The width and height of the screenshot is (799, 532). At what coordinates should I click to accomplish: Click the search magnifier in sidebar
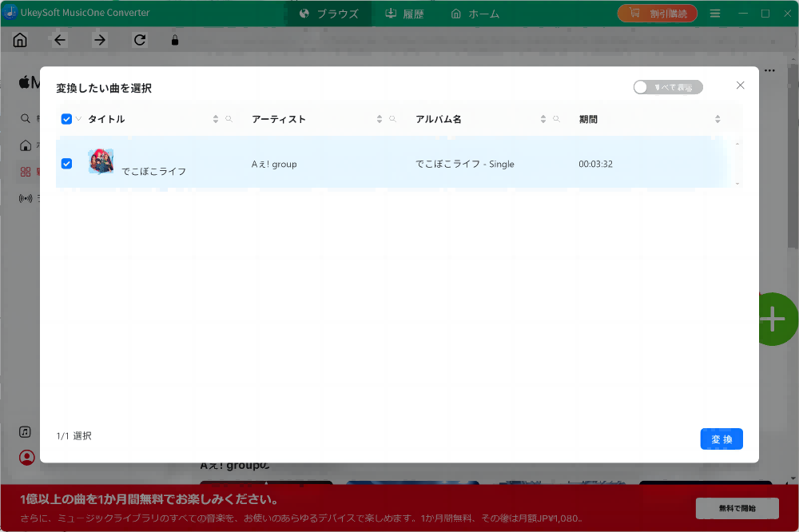pos(25,118)
